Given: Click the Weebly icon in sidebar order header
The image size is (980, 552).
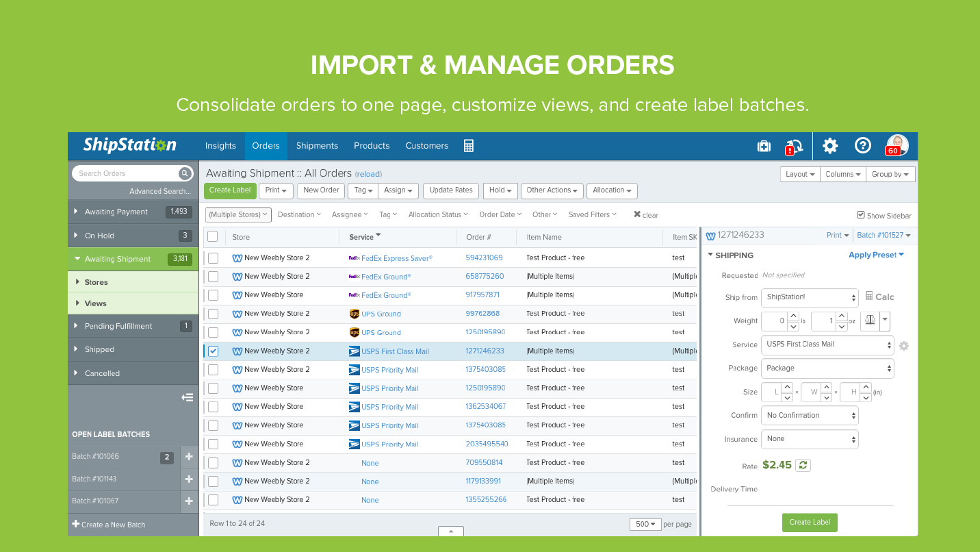Looking at the screenshot, I should pos(710,236).
